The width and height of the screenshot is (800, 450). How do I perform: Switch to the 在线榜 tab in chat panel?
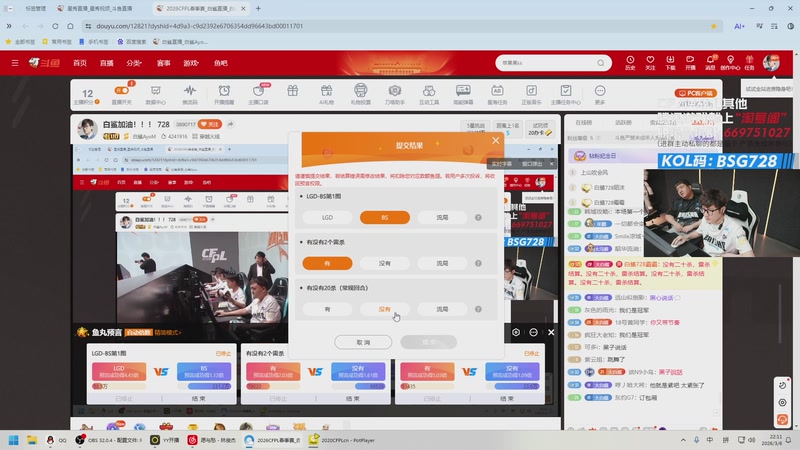coord(584,122)
